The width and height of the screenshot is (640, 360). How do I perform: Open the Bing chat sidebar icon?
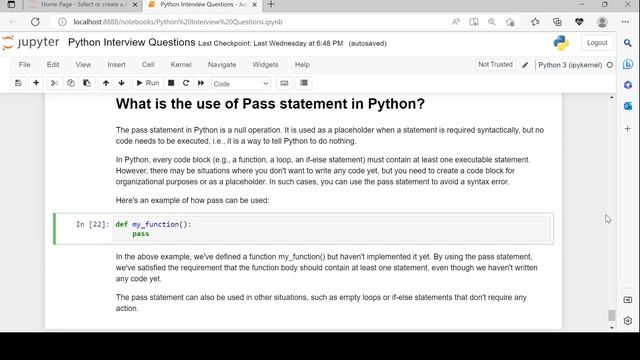628,64
